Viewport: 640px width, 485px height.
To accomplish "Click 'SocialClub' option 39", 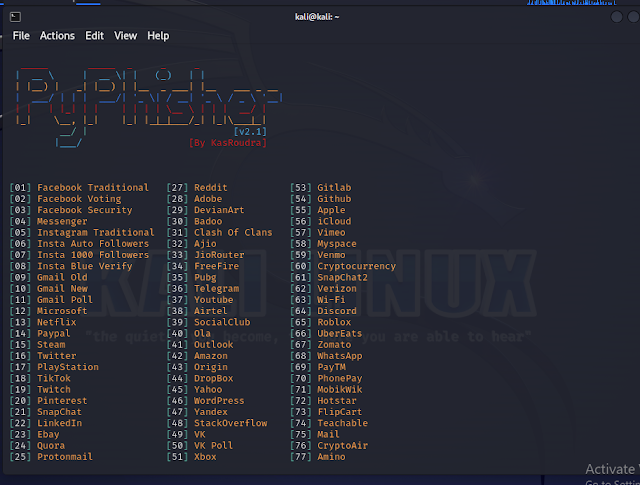I will 222,322.
